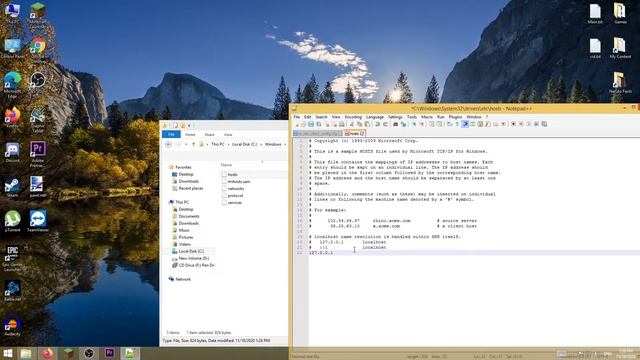This screenshot has width=640, height=360.
Task: Click the TeamViewer desktop shortcut
Action: [x=38, y=222]
